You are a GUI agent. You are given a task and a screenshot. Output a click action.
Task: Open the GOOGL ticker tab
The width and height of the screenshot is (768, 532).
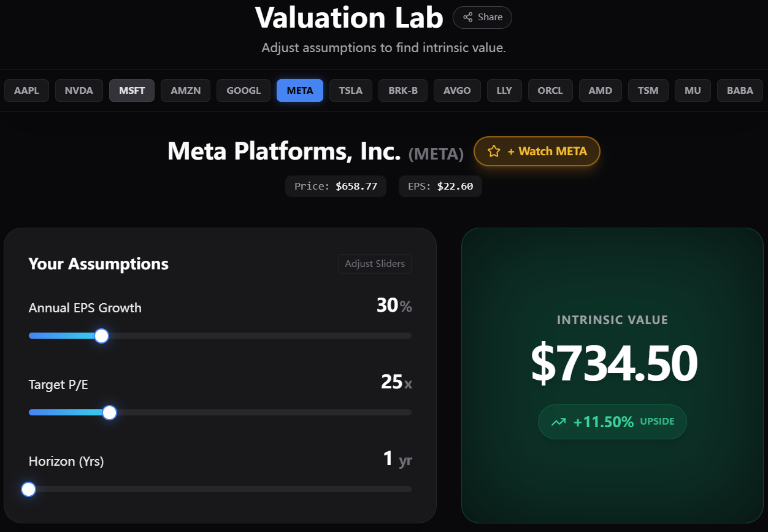click(x=244, y=91)
